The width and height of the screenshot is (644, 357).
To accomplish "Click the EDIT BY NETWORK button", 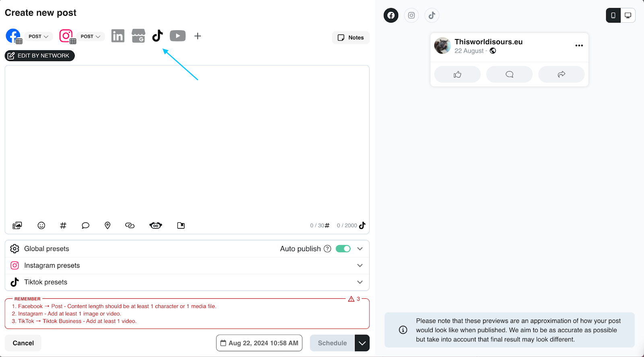I will pos(39,55).
